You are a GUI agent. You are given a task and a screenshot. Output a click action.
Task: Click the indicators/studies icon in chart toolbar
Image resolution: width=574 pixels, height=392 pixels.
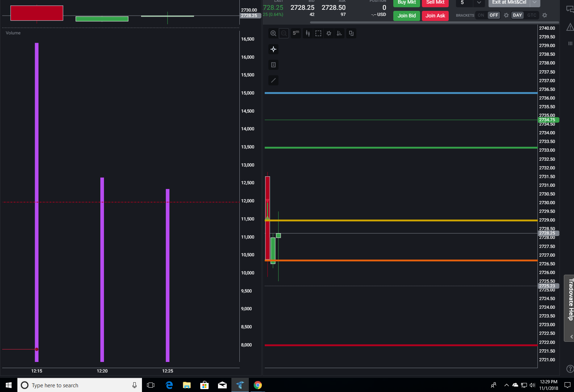tap(339, 33)
